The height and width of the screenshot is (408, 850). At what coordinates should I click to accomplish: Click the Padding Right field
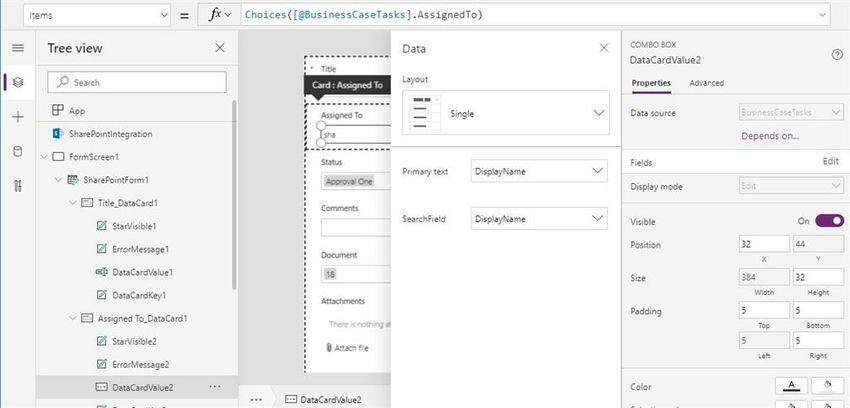[818, 341]
